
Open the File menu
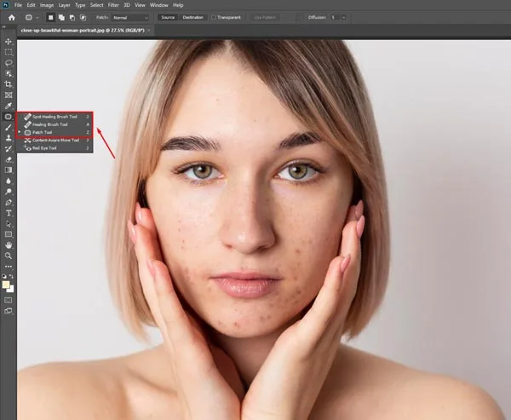pos(18,5)
